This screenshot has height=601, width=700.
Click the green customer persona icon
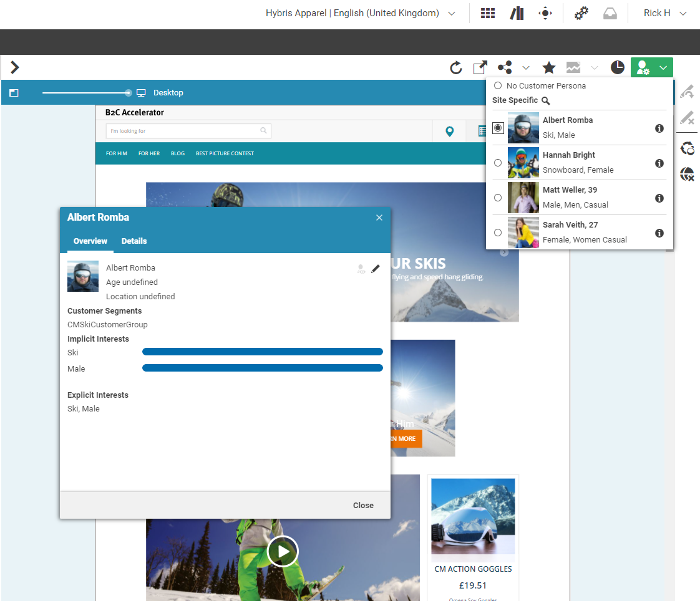coord(642,67)
